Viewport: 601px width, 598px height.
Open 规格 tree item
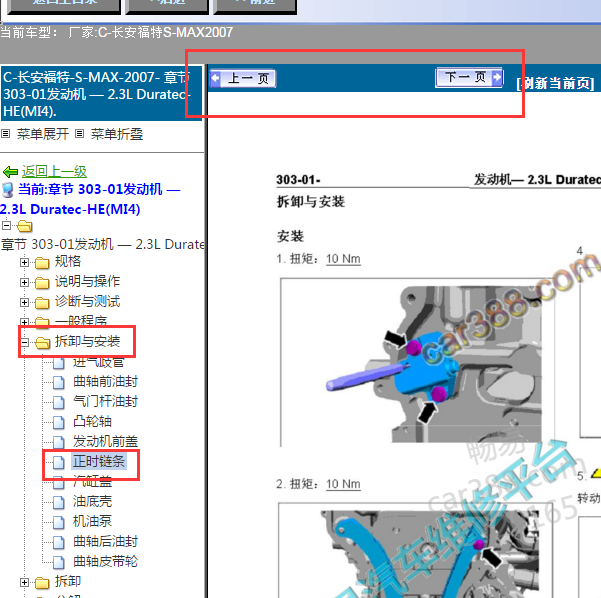pos(68,261)
